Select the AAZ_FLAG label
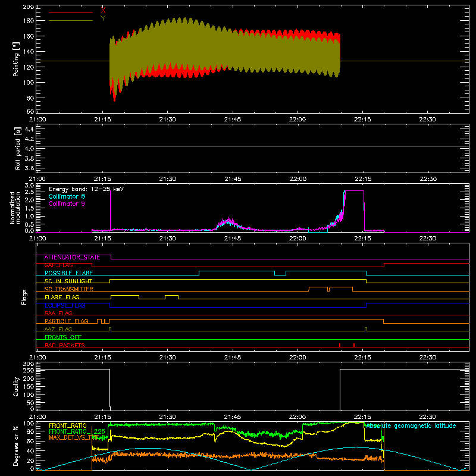 58,329
